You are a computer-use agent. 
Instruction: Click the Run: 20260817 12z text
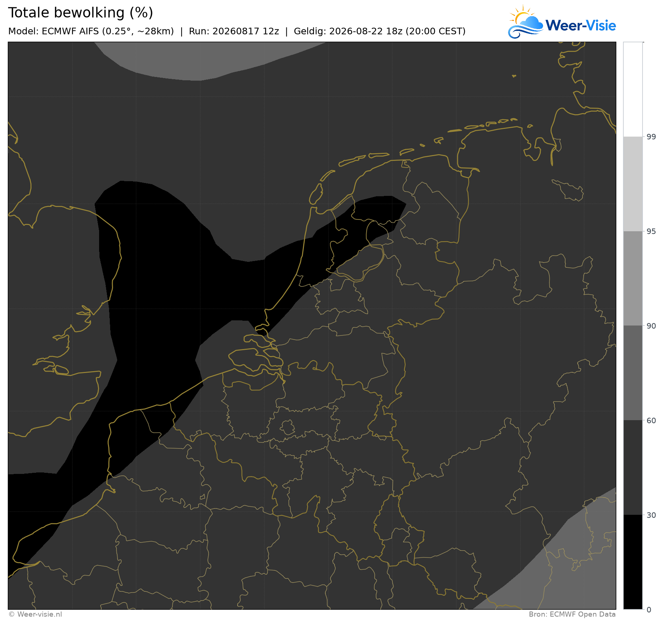point(234,31)
